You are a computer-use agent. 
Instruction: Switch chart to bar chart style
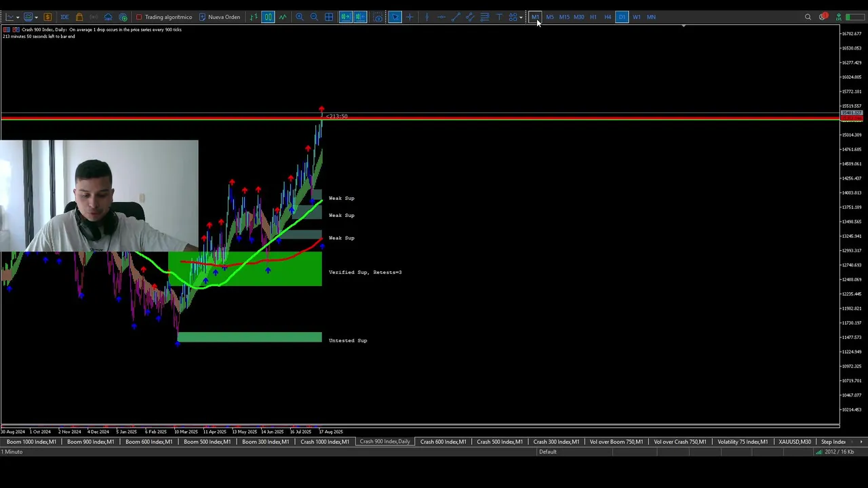[254, 17]
